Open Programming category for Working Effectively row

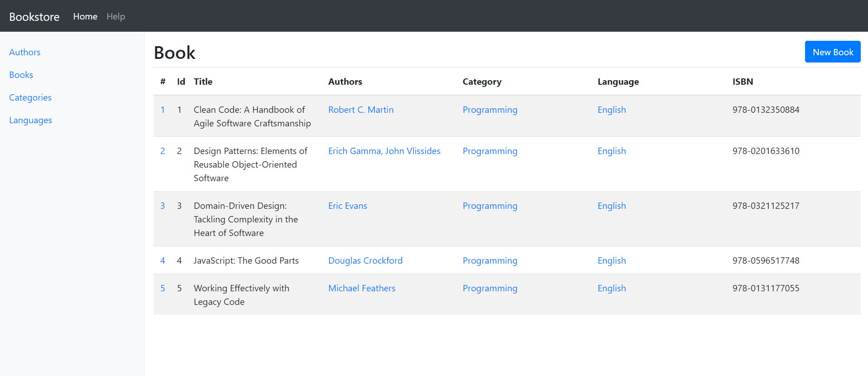[x=489, y=288]
